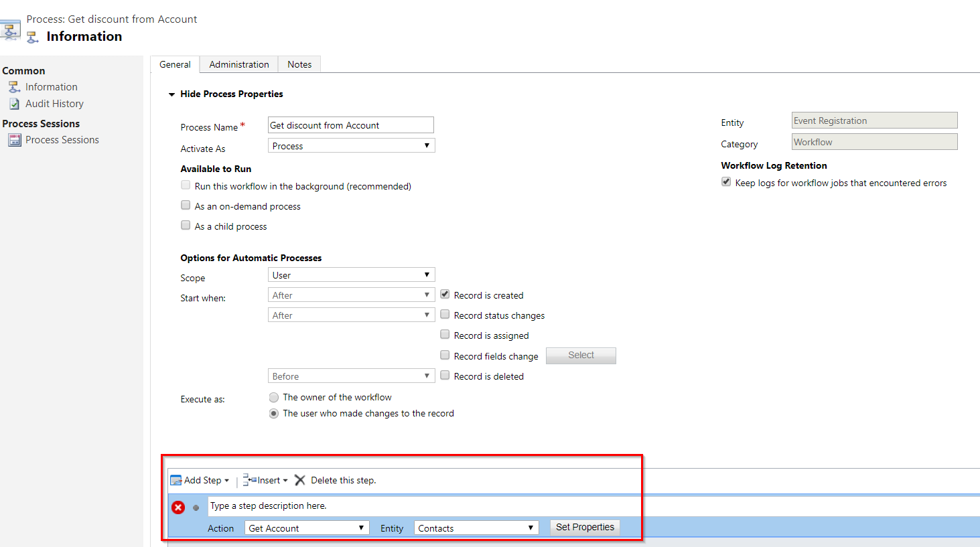Click the Delete this step X icon

[x=300, y=480]
